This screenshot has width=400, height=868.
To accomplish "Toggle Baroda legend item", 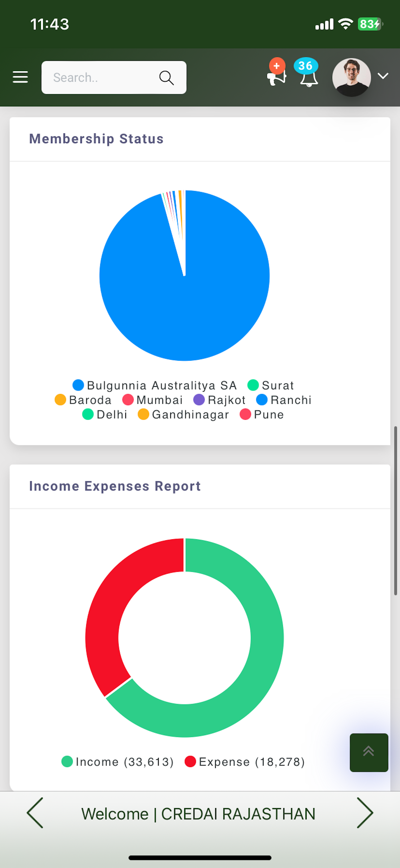I will coord(83,400).
